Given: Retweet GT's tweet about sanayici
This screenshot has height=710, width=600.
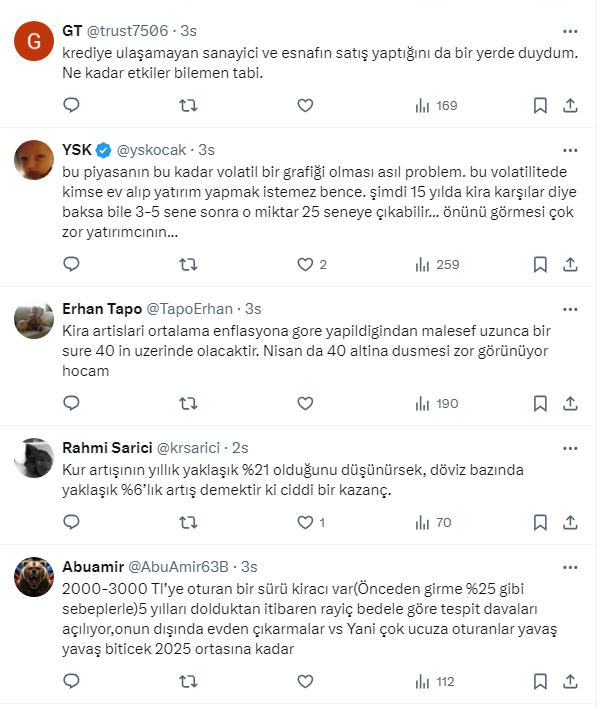Looking at the screenshot, I should 187,105.
